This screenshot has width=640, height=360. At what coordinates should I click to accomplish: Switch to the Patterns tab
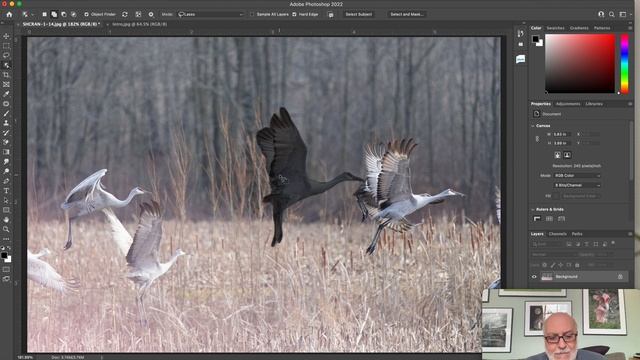(x=602, y=28)
